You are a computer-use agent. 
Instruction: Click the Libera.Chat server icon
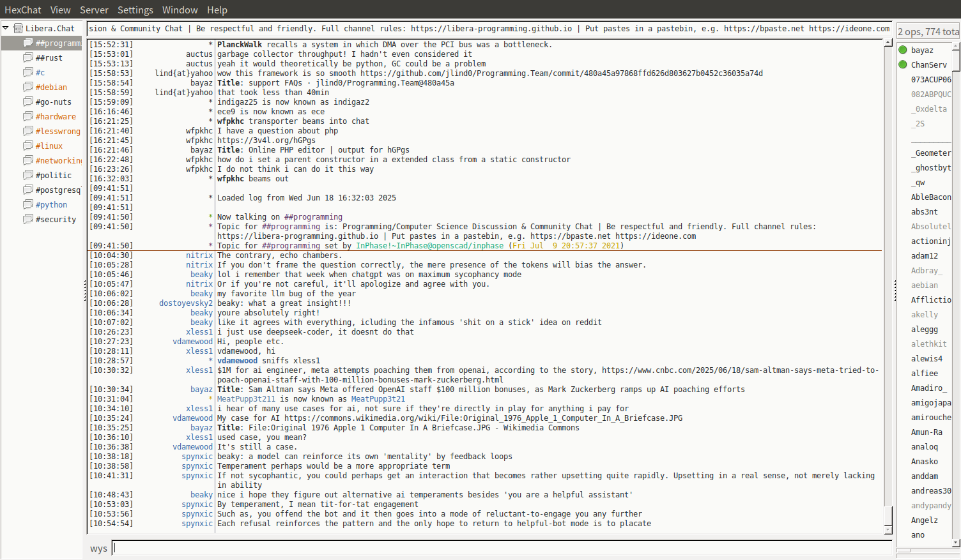pyautogui.click(x=19, y=28)
